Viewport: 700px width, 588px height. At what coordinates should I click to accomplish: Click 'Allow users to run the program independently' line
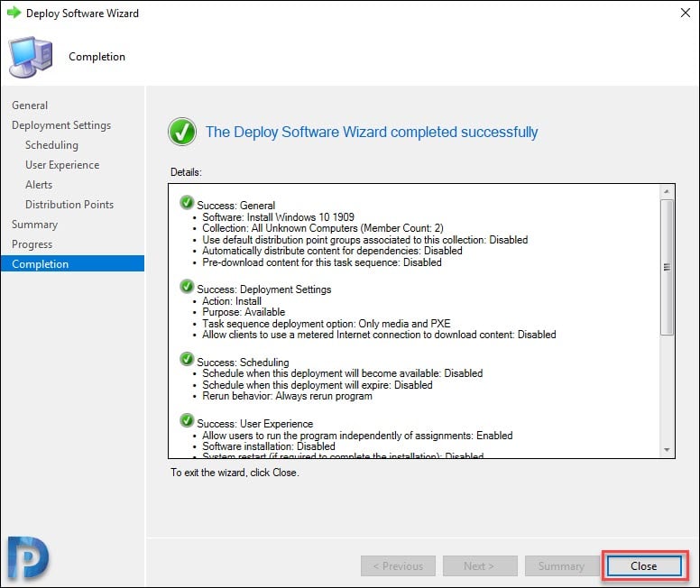click(x=357, y=436)
